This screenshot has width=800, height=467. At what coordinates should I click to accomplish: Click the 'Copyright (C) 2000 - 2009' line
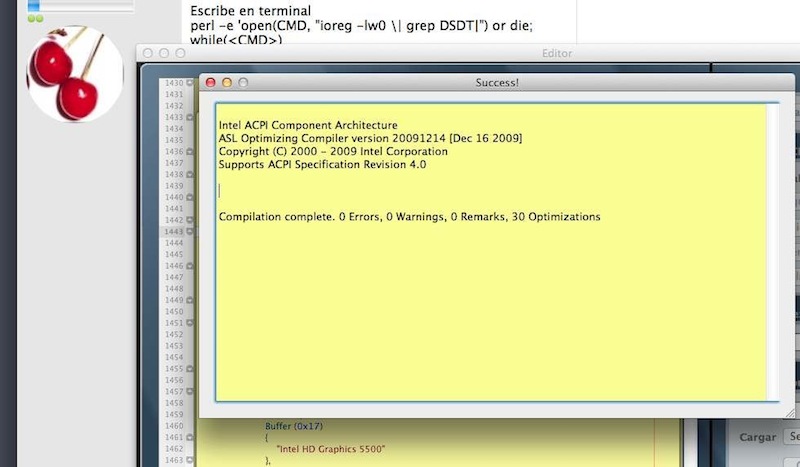(333, 152)
